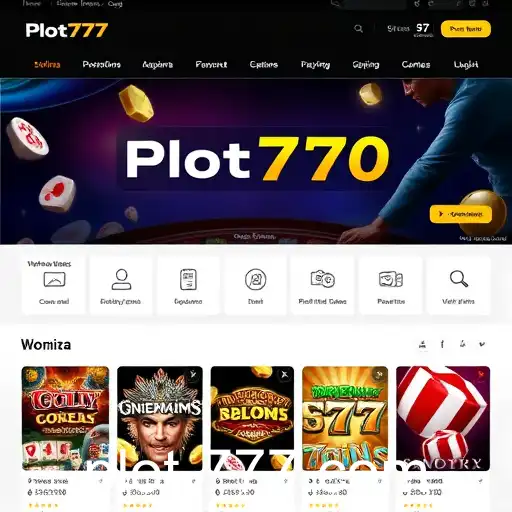Open the picture frame icon category tile

pyautogui.click(x=54, y=285)
